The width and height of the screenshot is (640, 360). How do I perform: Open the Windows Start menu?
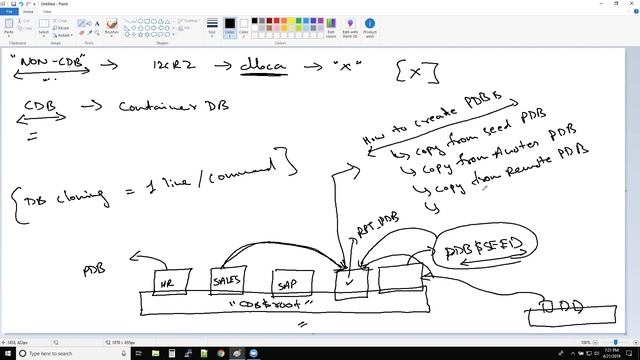[x=8, y=353]
